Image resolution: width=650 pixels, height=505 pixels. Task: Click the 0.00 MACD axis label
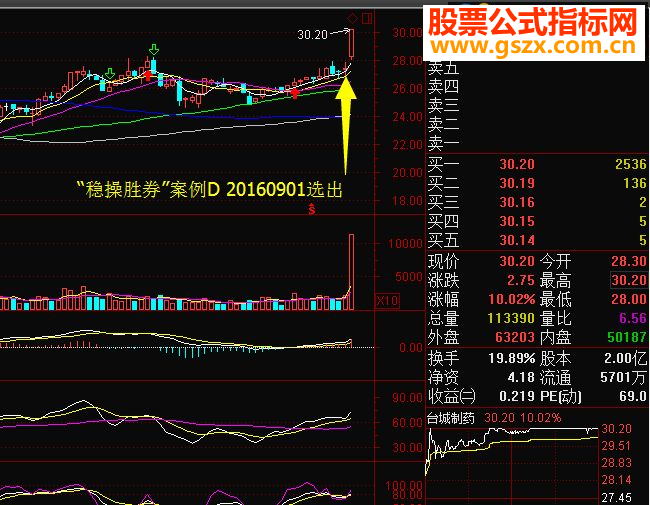coord(410,348)
